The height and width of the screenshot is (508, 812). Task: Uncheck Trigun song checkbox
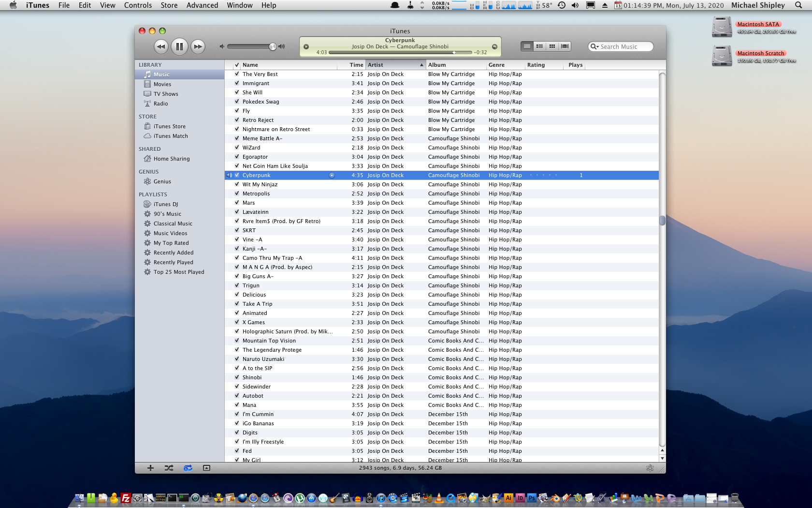(237, 285)
